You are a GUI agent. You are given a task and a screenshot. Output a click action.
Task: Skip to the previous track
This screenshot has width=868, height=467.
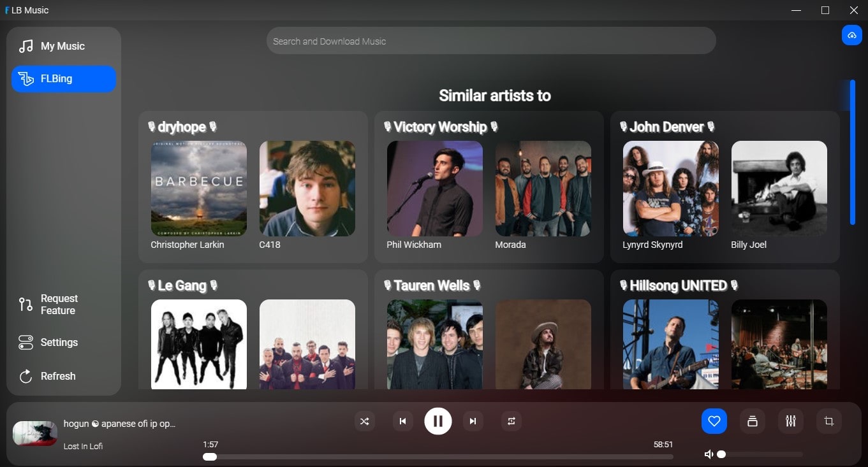click(402, 421)
